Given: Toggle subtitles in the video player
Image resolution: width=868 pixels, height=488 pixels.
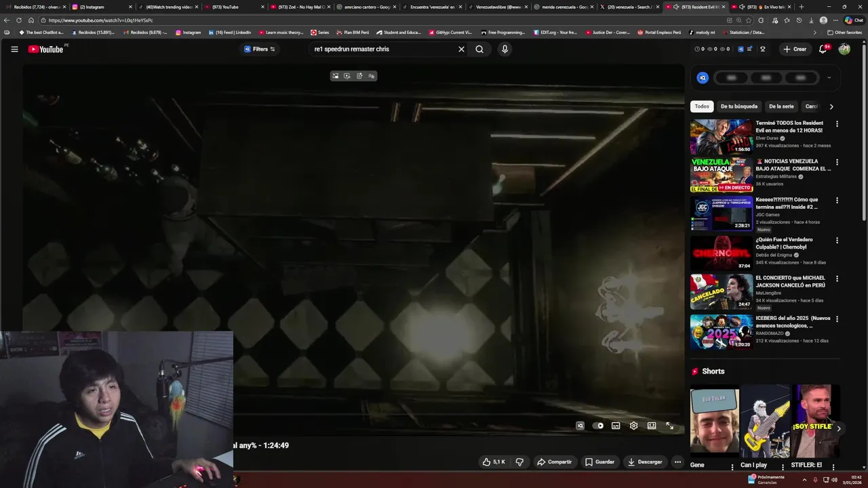Looking at the screenshot, I should tap(616, 426).
